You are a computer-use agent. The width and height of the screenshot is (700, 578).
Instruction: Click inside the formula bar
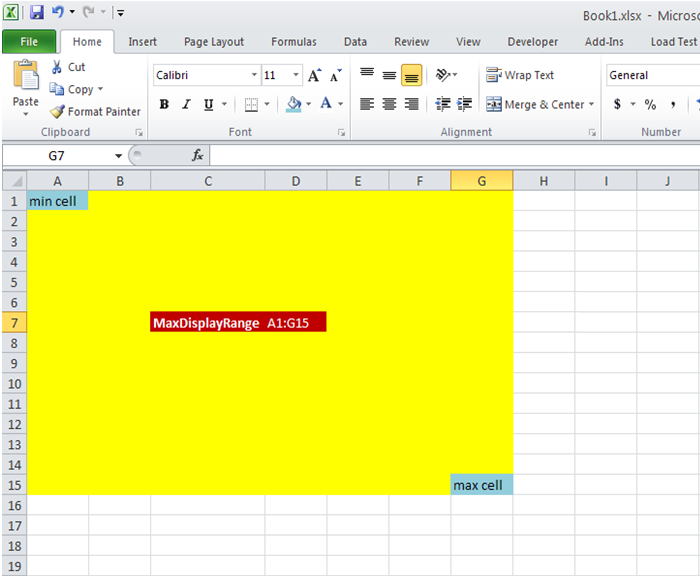coord(454,156)
